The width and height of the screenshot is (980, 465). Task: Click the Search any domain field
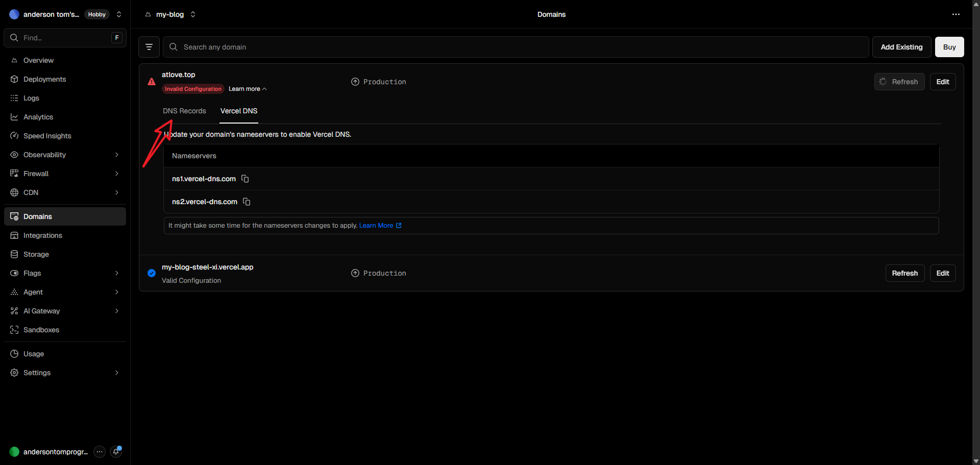click(516, 47)
